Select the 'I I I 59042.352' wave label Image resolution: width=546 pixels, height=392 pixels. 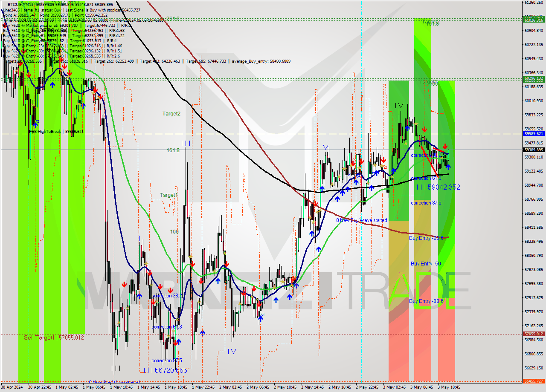[x=438, y=187]
